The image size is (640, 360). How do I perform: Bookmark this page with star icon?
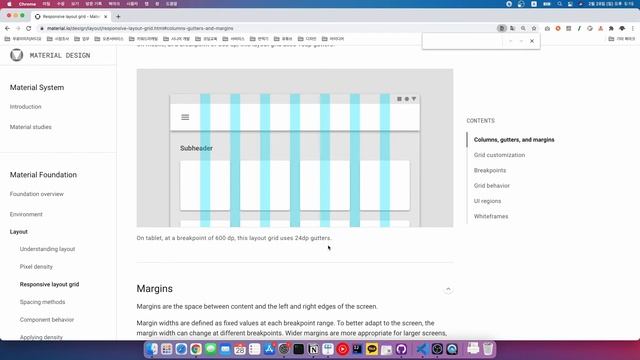pyautogui.click(x=534, y=28)
